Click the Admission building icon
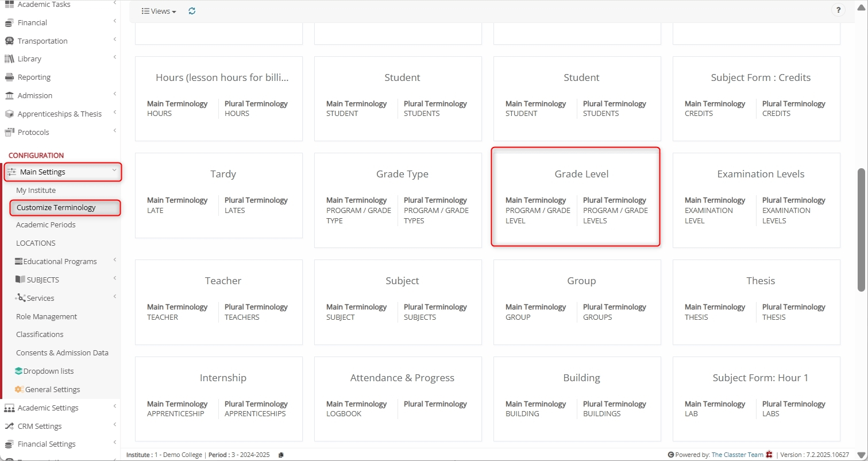The image size is (868, 461). [x=9, y=96]
